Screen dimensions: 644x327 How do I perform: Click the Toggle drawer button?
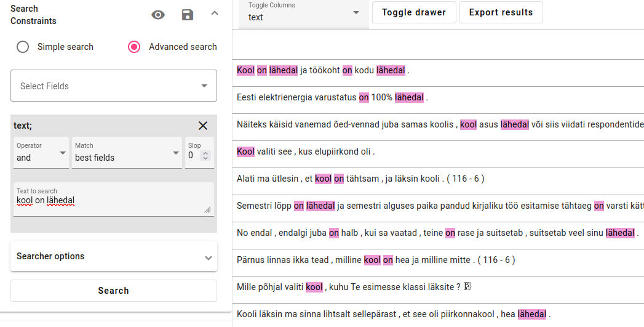coord(414,12)
